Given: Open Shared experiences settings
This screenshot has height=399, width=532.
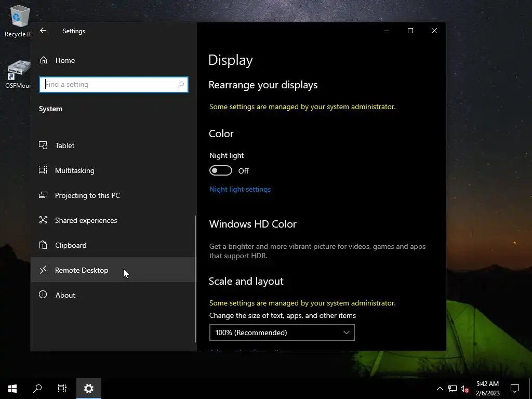Looking at the screenshot, I should pyautogui.click(x=113, y=220).
